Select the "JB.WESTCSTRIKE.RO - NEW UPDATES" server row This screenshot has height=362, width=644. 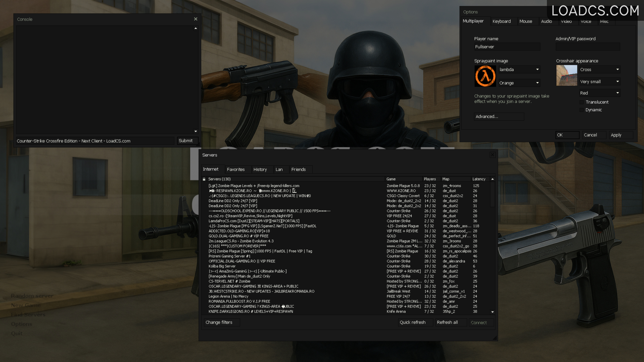(346, 292)
